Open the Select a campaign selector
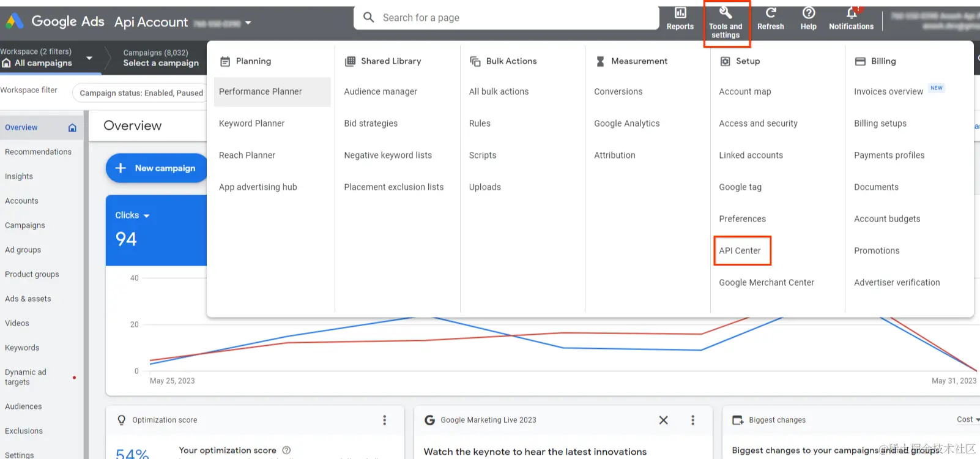The image size is (980, 459). click(161, 58)
